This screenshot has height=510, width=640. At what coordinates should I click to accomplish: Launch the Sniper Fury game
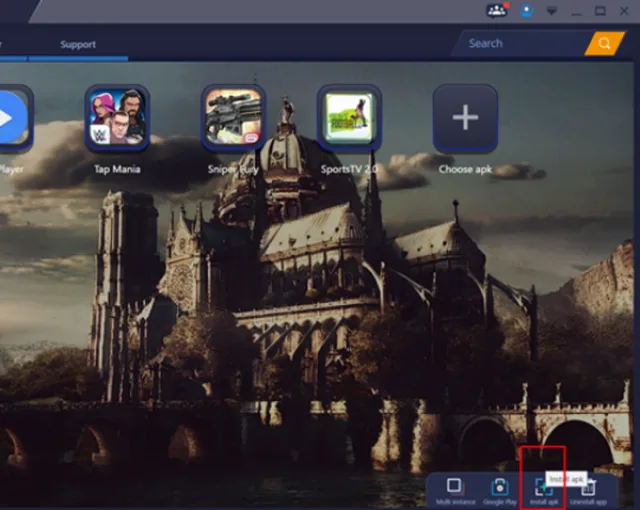[233, 118]
